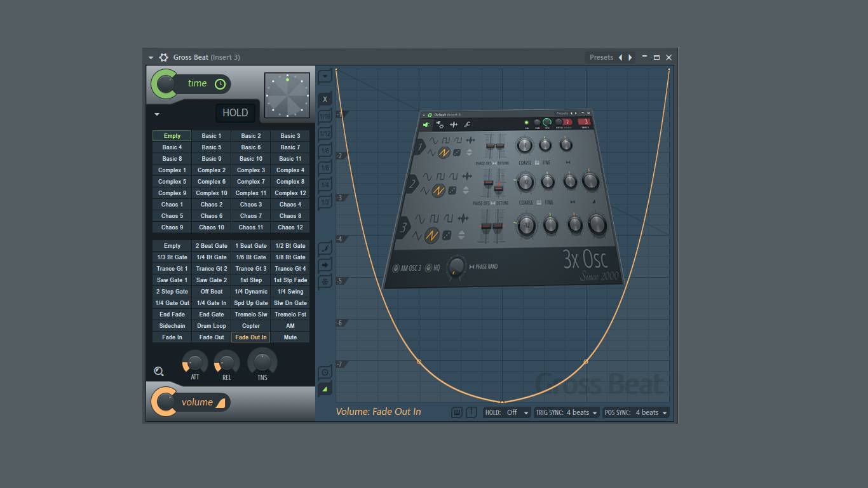
Task: Click the snowflake freeze icon in the editor sidebar
Action: (x=325, y=281)
